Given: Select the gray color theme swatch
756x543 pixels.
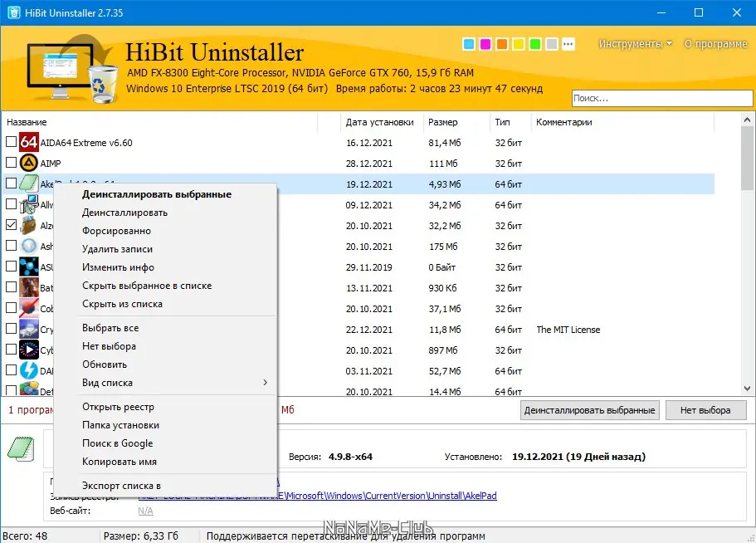Looking at the screenshot, I should point(552,44).
